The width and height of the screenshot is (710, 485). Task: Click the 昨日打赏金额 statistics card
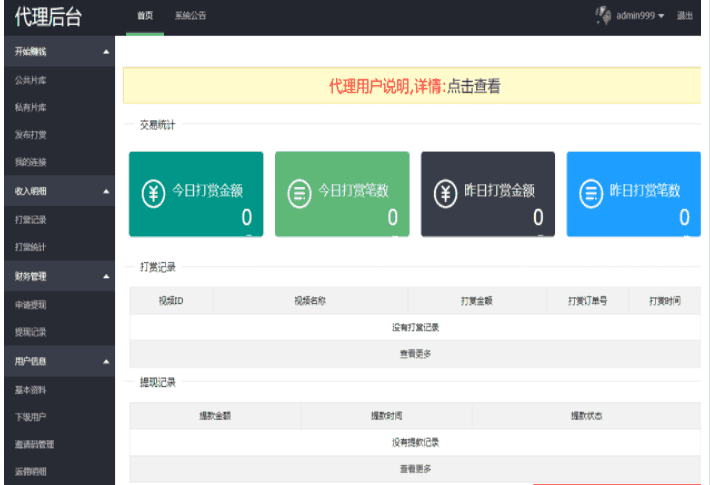(x=488, y=194)
